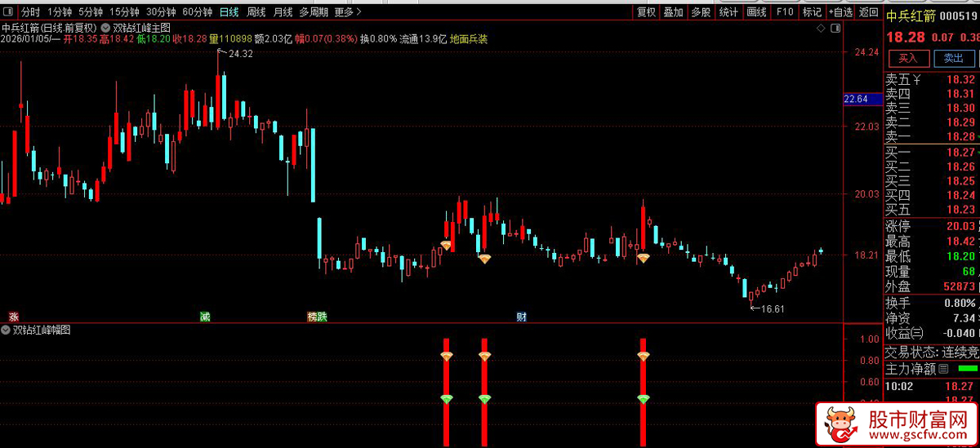This screenshot has width=980, height=448.
Task: Select the 1分钟 period tab
Action: pyautogui.click(x=59, y=12)
